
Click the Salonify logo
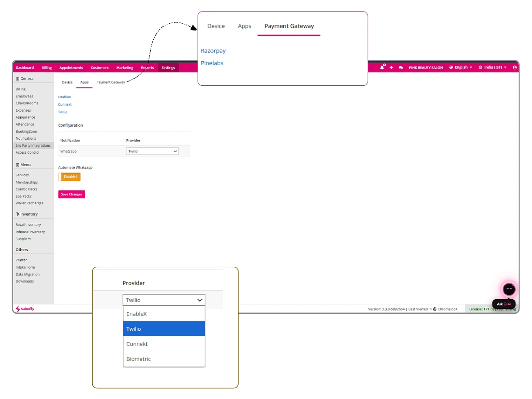(x=25, y=309)
